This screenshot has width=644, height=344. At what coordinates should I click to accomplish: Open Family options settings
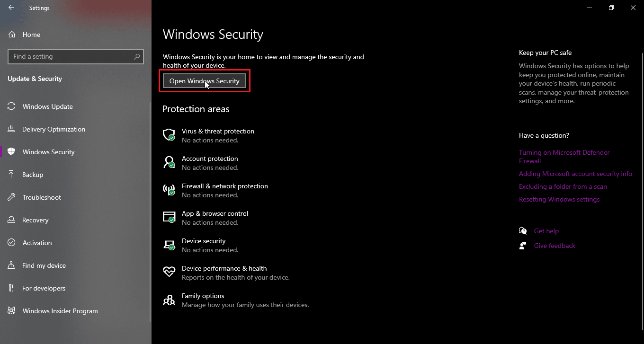click(x=203, y=296)
